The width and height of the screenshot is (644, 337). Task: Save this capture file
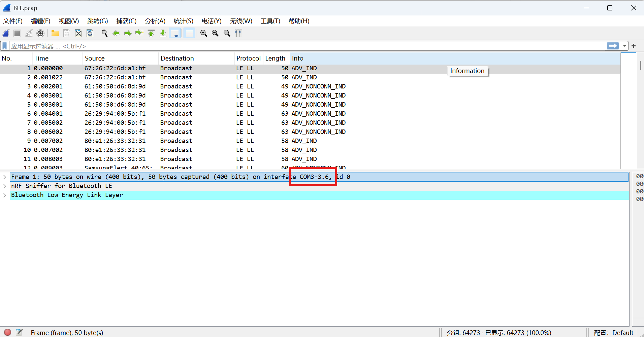point(67,33)
